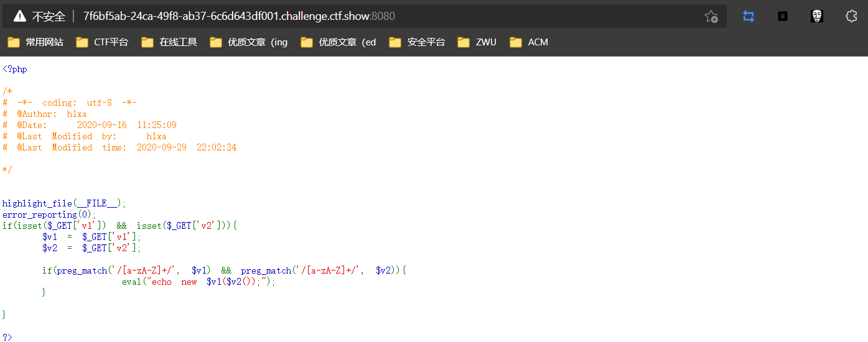This screenshot has height=342, width=868.
Task: Click the @Author: h1xa comment line
Action: (45, 114)
